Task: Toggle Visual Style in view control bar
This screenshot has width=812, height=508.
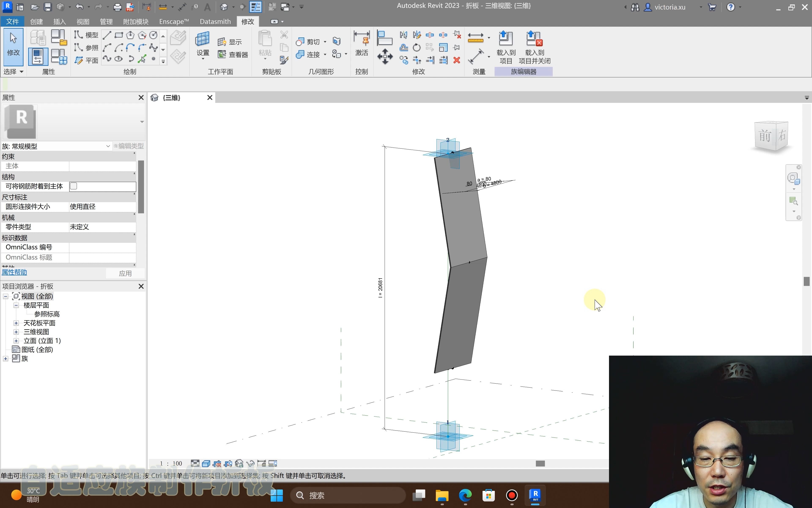Action: click(x=206, y=464)
